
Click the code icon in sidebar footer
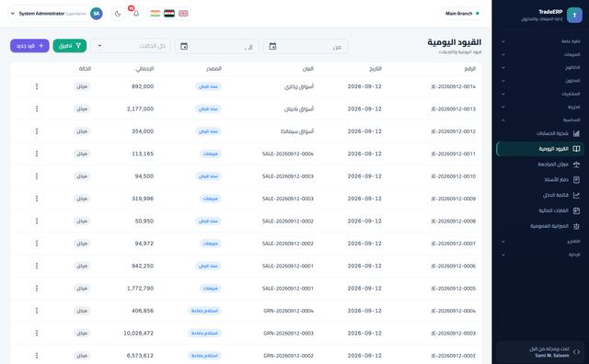pos(576,352)
